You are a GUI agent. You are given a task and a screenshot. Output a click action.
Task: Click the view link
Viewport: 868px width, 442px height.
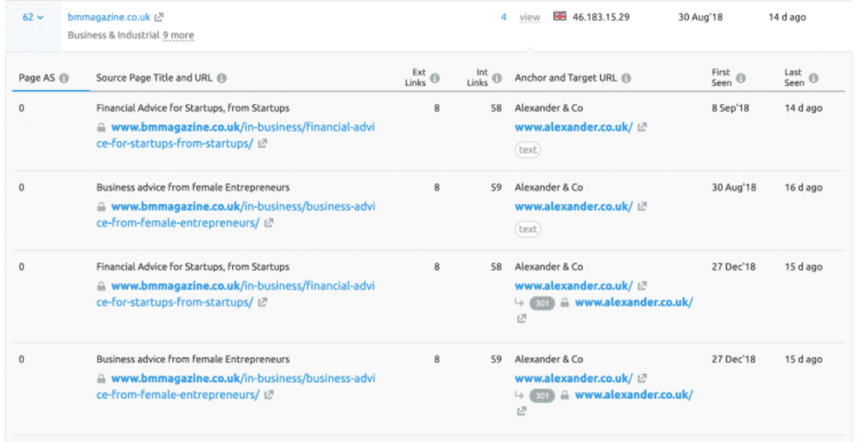(529, 17)
